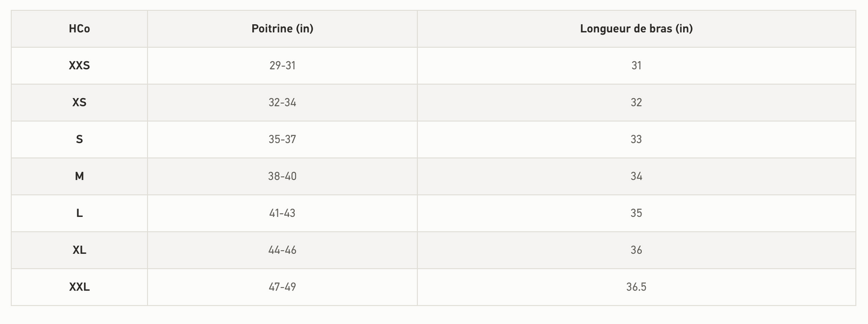The height and width of the screenshot is (324, 868).
Task: Click the arm length 31 cell
Action: pos(636,66)
